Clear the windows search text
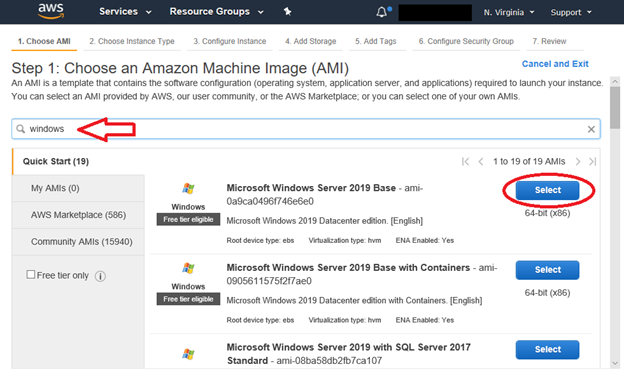This screenshot has width=624, height=369. [x=591, y=129]
